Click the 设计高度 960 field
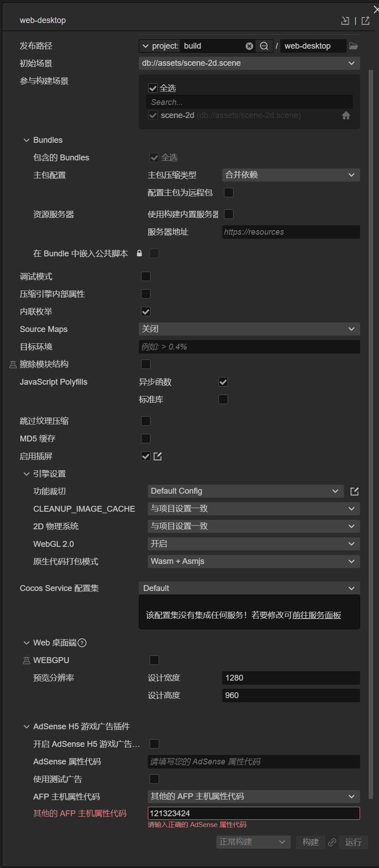This screenshot has width=379, height=868. [291, 695]
